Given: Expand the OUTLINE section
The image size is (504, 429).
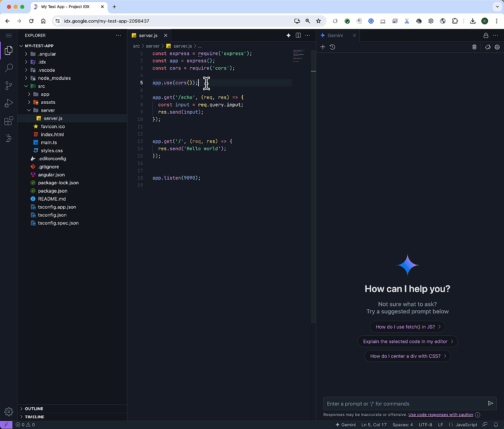Looking at the screenshot, I should (x=72, y=409).
